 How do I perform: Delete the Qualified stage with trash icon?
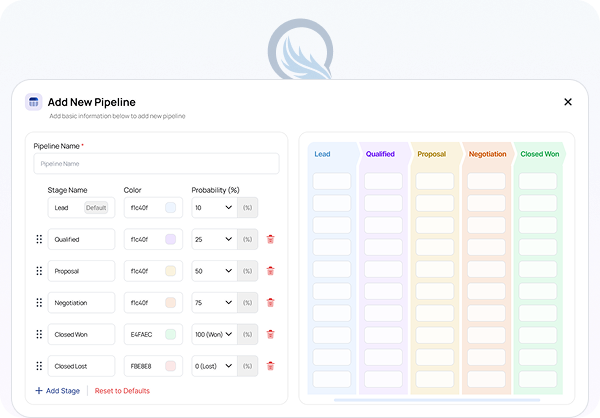pyautogui.click(x=270, y=240)
